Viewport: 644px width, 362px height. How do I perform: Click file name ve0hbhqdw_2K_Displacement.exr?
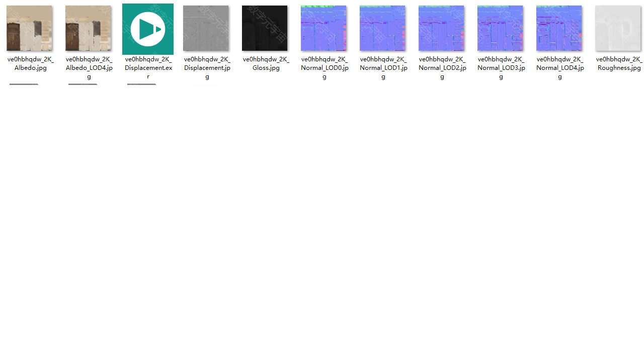(x=148, y=68)
